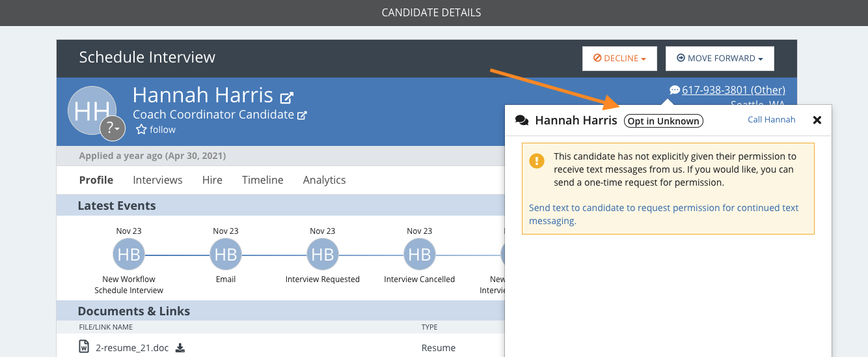The height and width of the screenshot is (357, 868).
Task: Open Coach Coordinator Candidate external link icon
Action: coord(302,115)
